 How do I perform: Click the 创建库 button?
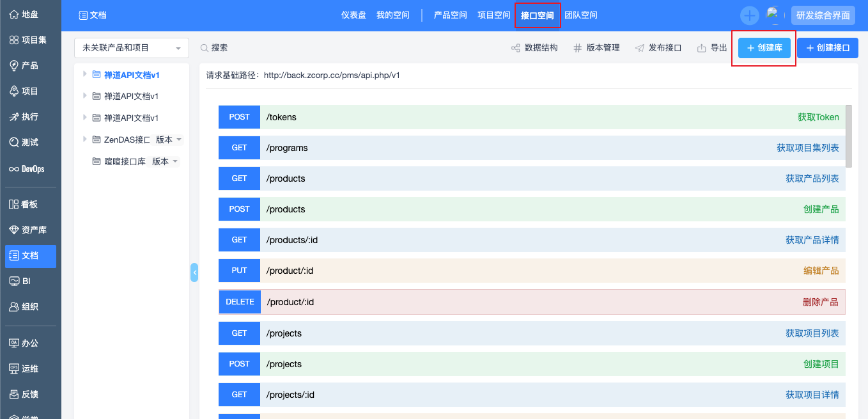tap(764, 48)
